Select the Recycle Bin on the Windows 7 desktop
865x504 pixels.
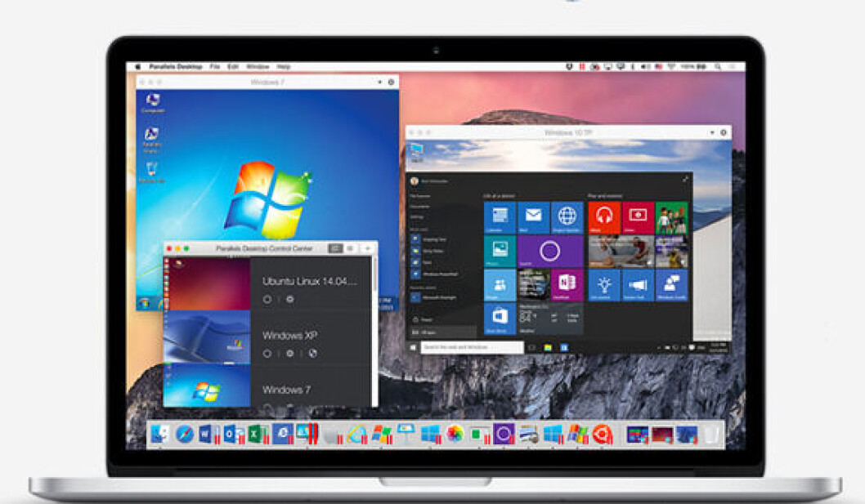[x=152, y=172]
